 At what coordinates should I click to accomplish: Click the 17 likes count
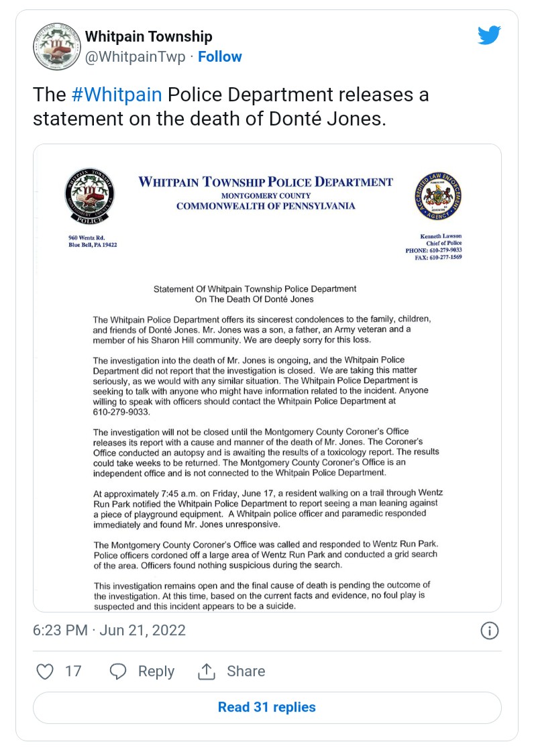[73, 671]
